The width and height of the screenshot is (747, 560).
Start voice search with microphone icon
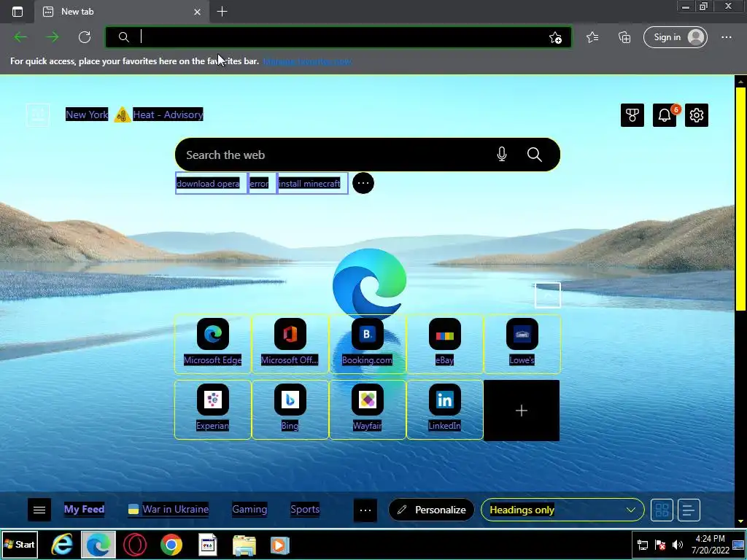click(502, 155)
